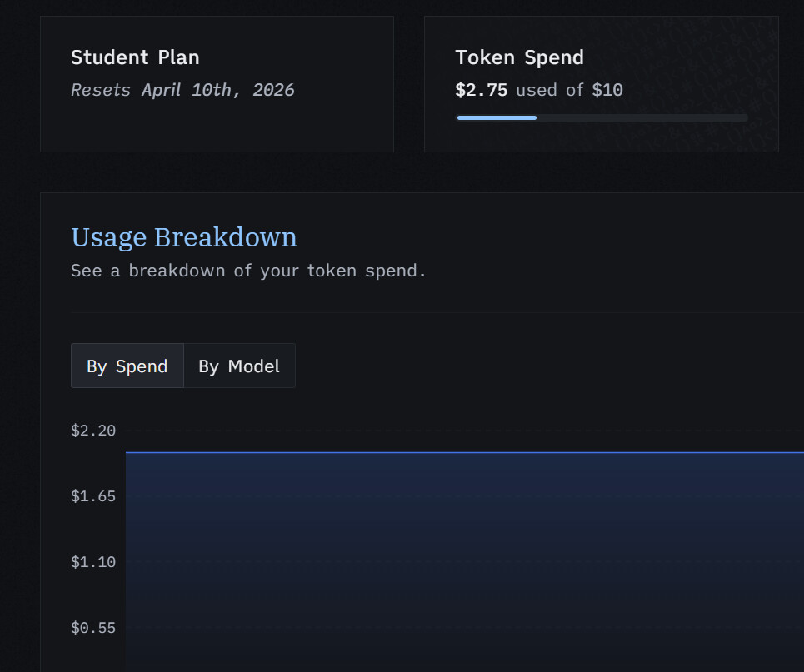Viewport: 804px width, 672px height.
Task: Switch to the By Model tab
Action: coord(239,366)
